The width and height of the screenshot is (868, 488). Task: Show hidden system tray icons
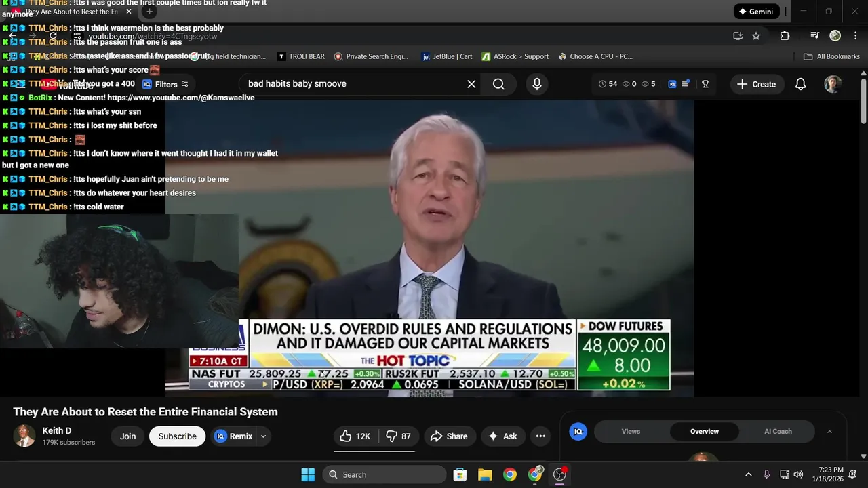coord(748,474)
